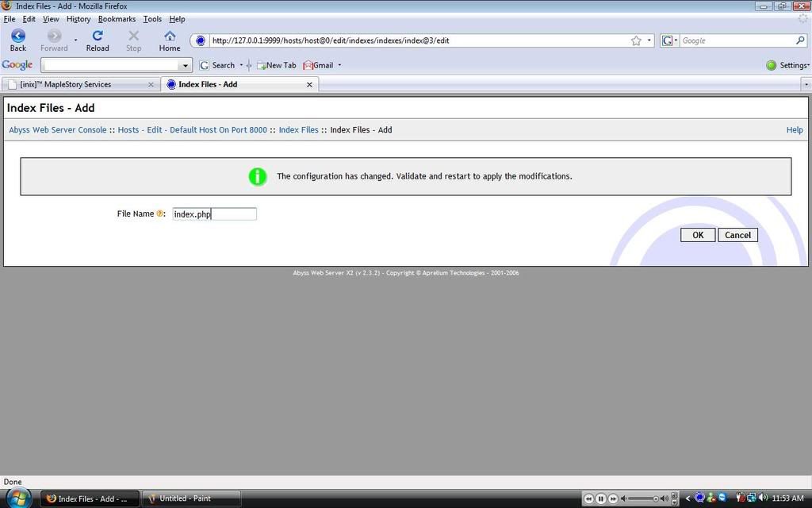Click the search magnifier icon

800,40
